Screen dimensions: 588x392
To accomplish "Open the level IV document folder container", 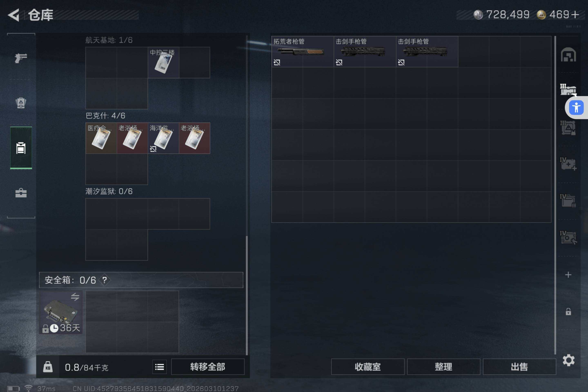I will click(x=568, y=201).
